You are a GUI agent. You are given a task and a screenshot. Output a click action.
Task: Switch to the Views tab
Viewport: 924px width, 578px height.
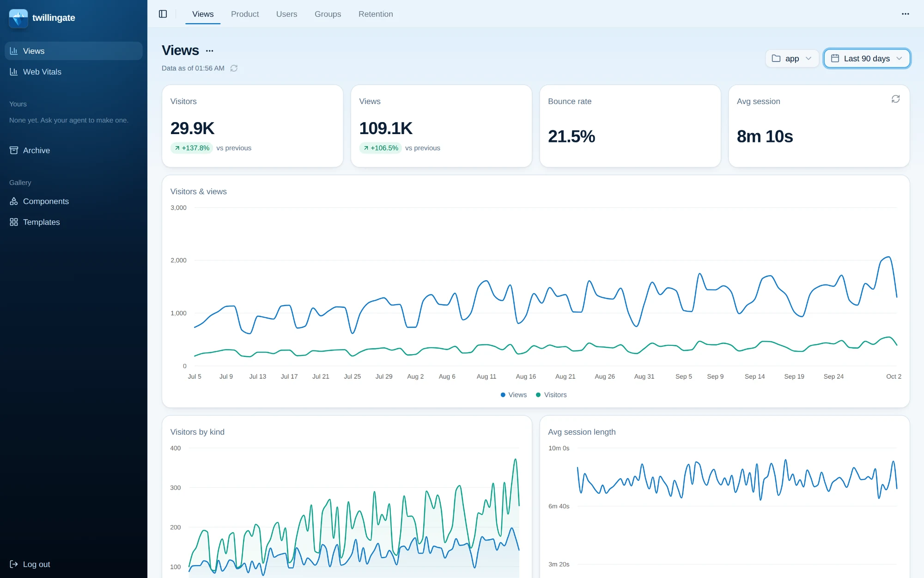coord(203,14)
